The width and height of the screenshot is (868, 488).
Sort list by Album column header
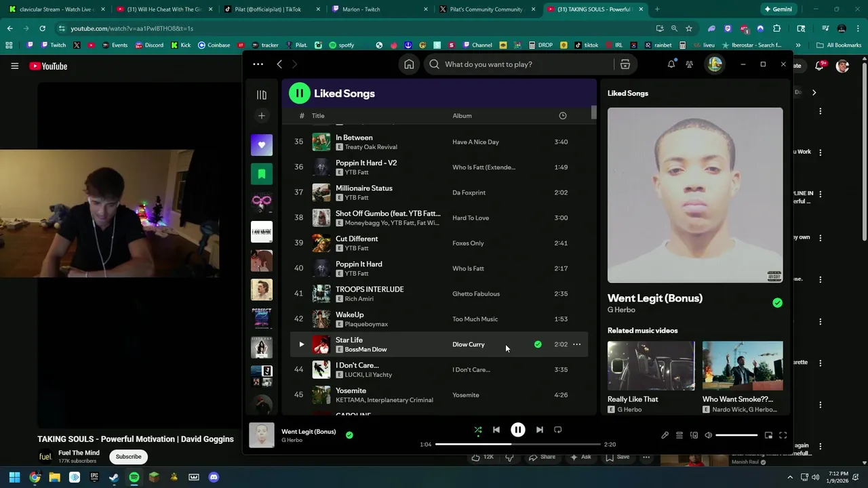coord(462,116)
